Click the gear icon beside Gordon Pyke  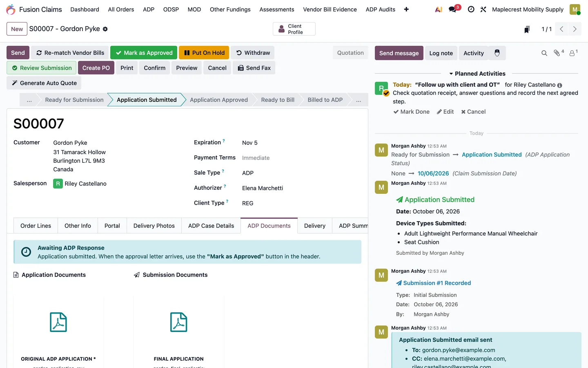[105, 29]
